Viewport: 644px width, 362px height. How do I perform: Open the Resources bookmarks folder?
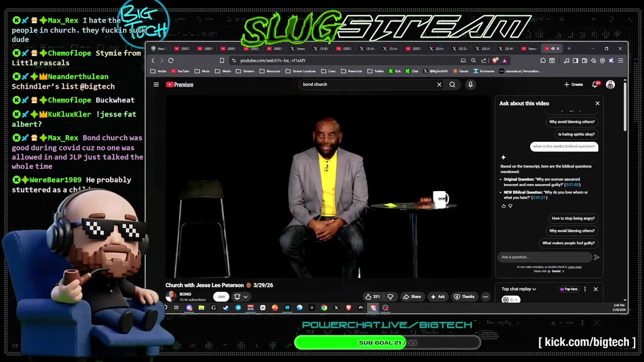pyautogui.click(x=270, y=71)
